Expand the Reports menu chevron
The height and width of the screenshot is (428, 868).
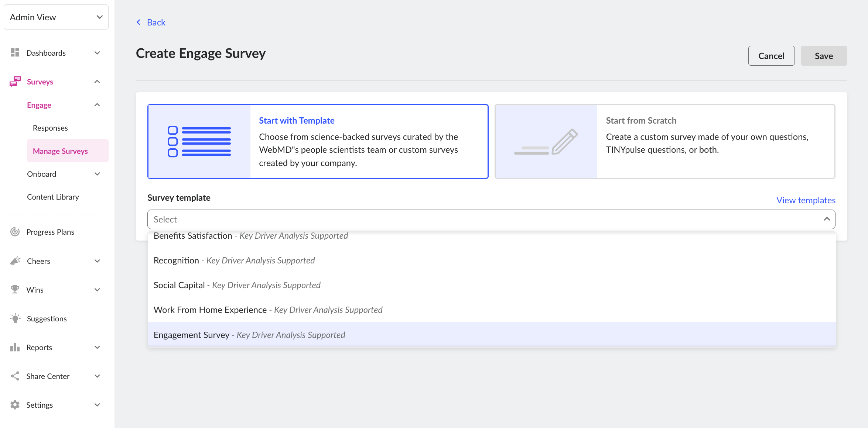tap(98, 347)
